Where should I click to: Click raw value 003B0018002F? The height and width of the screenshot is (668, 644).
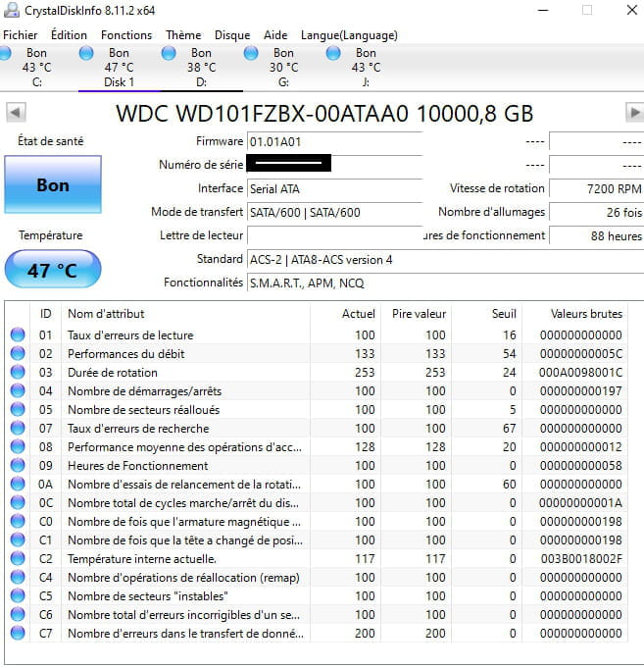pyautogui.click(x=581, y=559)
